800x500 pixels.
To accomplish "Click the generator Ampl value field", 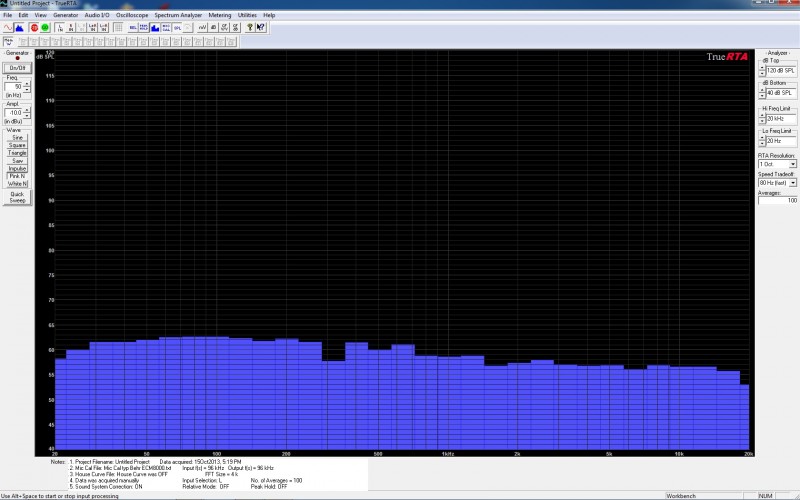I will [14, 113].
